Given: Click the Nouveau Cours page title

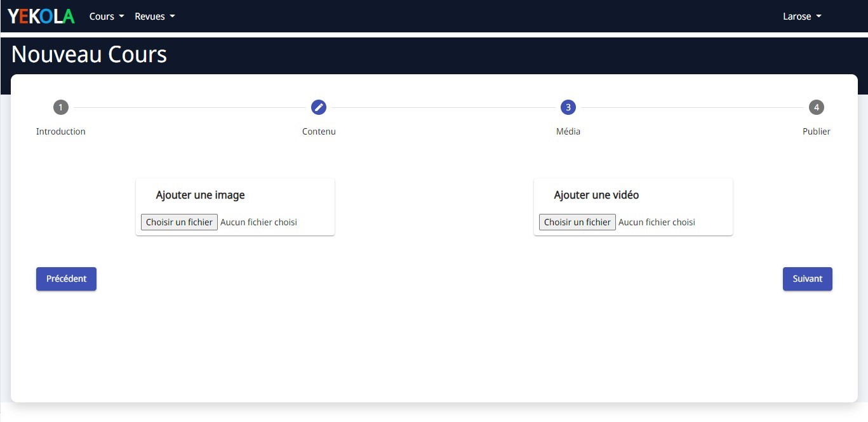Looking at the screenshot, I should point(88,55).
